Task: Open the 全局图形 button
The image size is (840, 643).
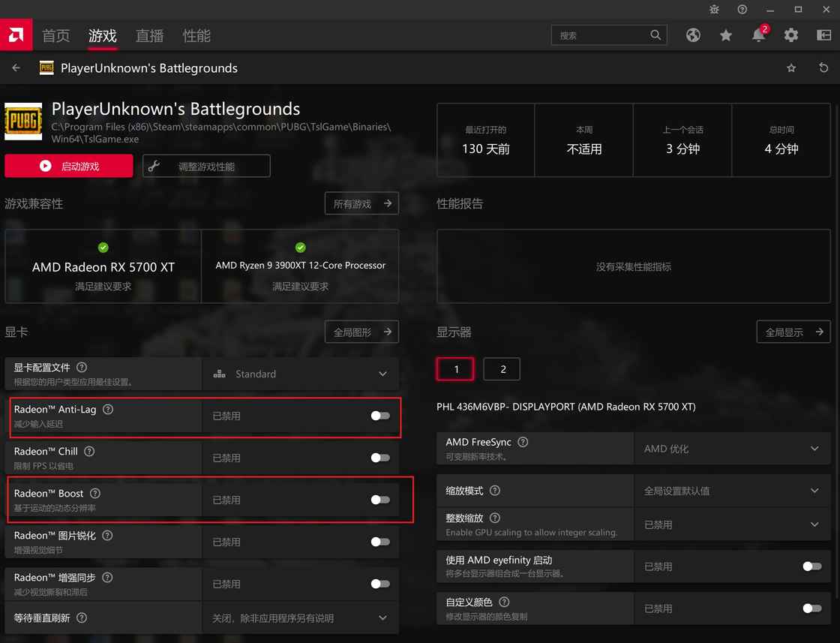Action: [x=361, y=332]
